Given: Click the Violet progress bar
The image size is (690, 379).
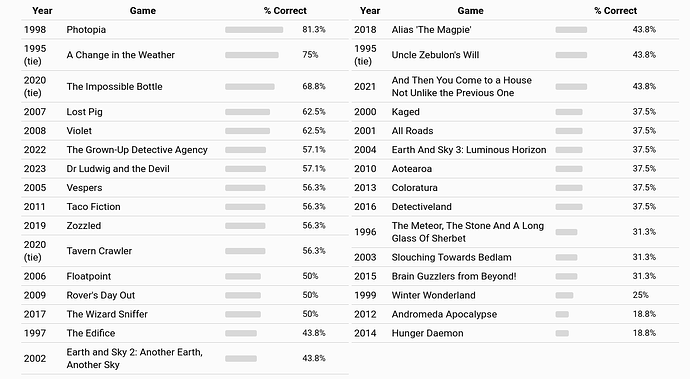Looking at the screenshot, I should pyautogui.click(x=247, y=131).
